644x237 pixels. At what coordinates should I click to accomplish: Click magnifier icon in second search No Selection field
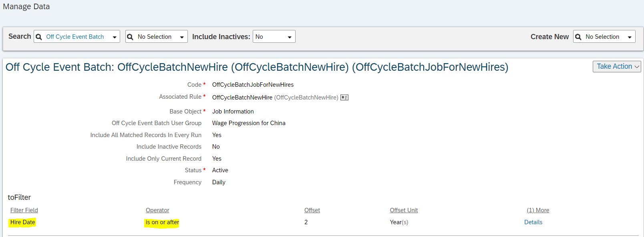pos(130,37)
